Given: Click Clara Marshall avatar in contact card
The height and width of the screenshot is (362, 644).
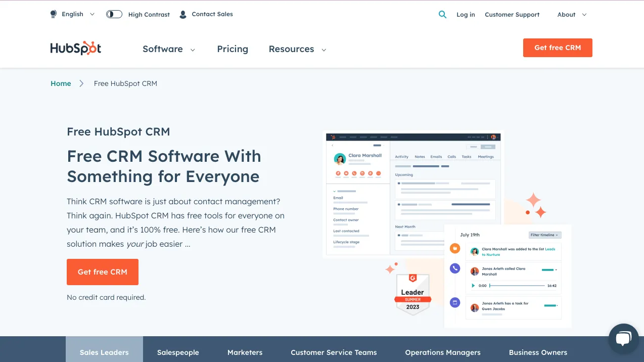Looking at the screenshot, I should click(340, 159).
